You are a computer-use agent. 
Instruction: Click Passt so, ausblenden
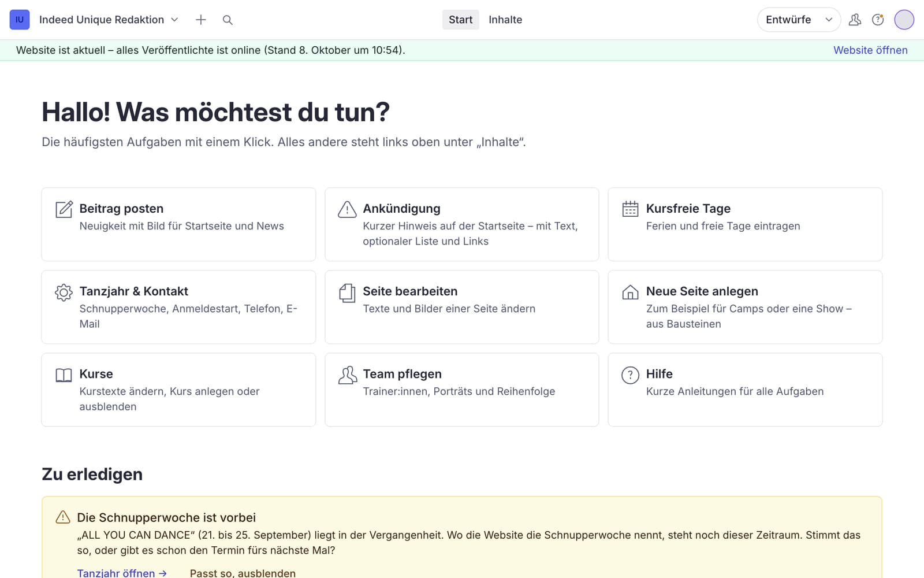click(243, 573)
